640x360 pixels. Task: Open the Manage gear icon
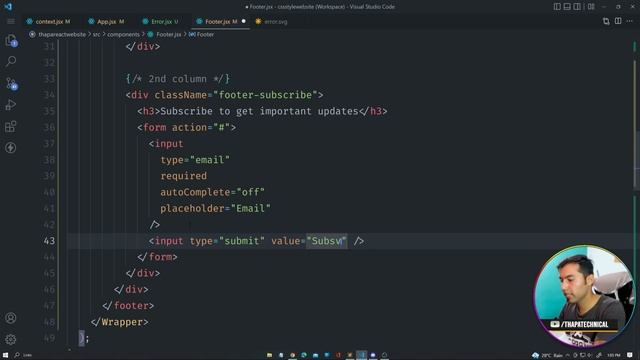pyautogui.click(x=11, y=339)
